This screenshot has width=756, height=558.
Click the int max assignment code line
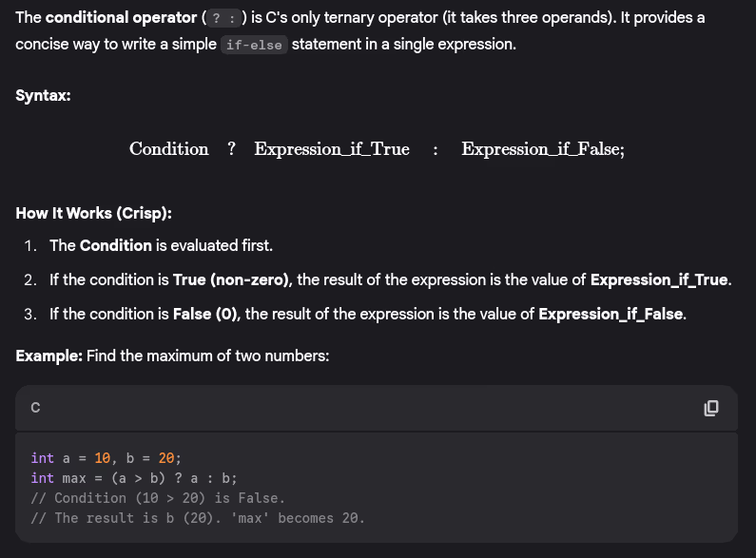point(133,477)
